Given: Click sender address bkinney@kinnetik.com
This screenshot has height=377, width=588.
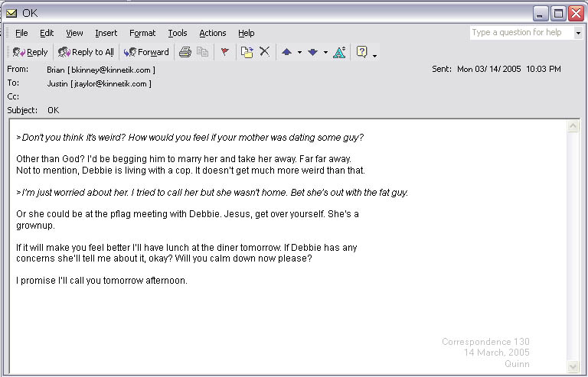Looking at the screenshot, I should pyautogui.click(x=111, y=70).
